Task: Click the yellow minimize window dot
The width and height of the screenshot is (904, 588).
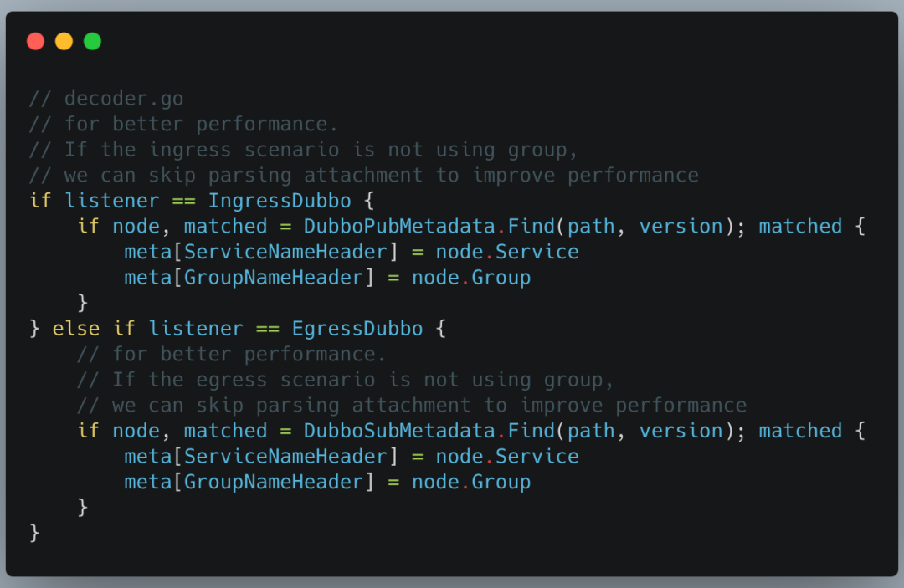Action: [x=64, y=41]
